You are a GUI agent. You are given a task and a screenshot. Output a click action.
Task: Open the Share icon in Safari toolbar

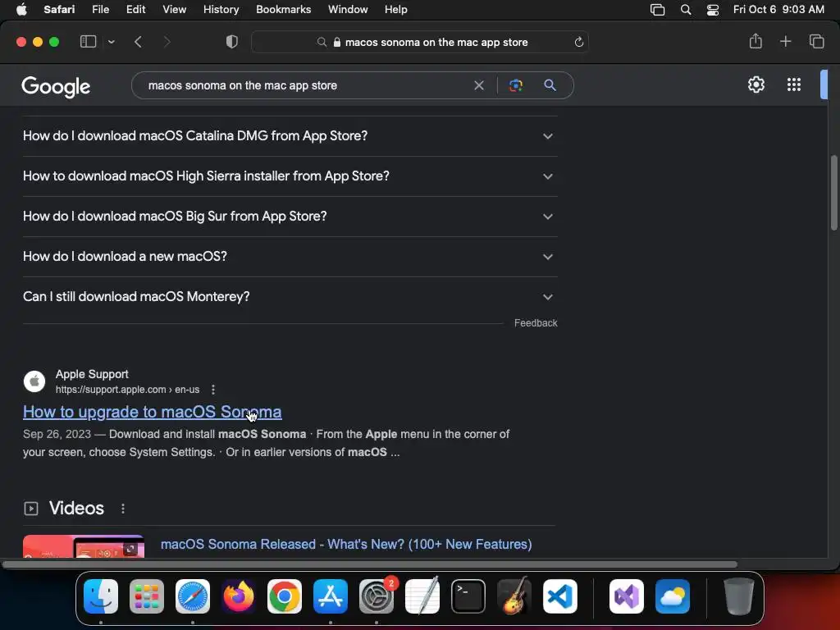(756, 41)
